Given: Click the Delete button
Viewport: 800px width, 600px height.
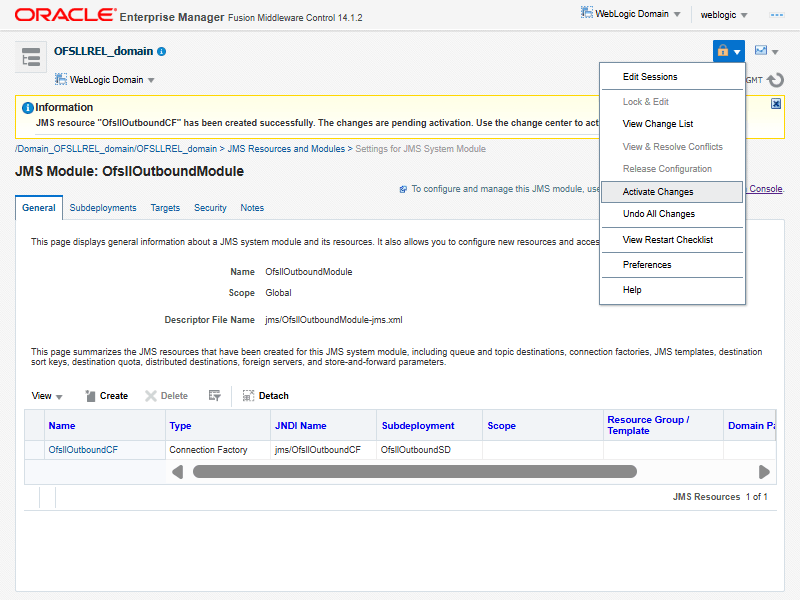Looking at the screenshot, I should (167, 395).
